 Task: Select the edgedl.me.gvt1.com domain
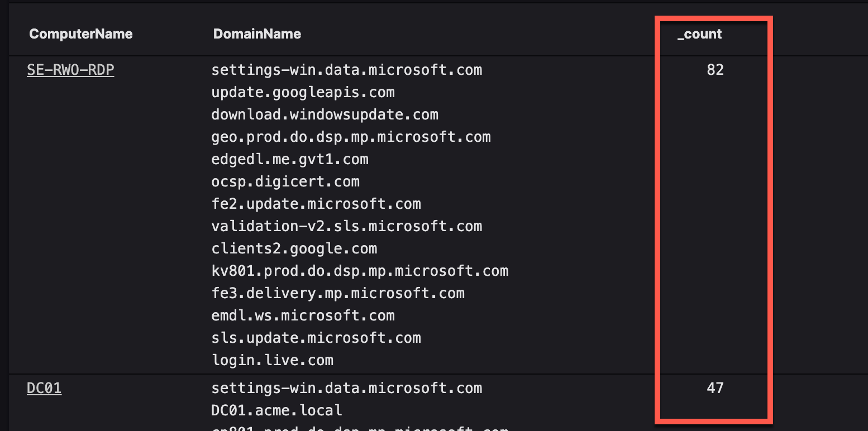(290, 159)
